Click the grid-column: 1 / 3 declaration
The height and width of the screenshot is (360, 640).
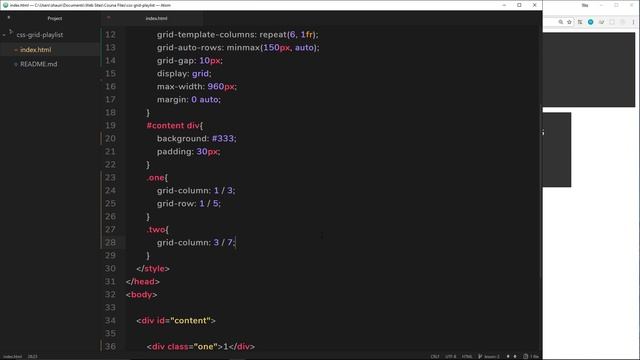click(196, 191)
